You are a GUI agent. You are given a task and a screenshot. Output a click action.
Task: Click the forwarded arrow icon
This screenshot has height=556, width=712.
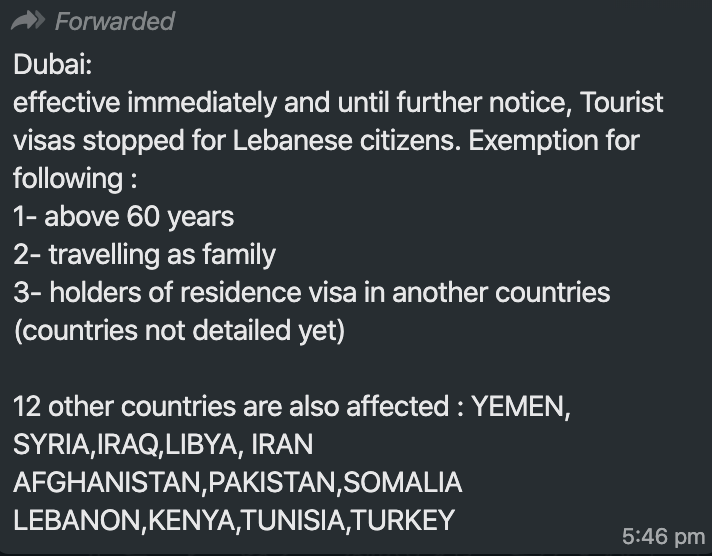tap(28, 21)
